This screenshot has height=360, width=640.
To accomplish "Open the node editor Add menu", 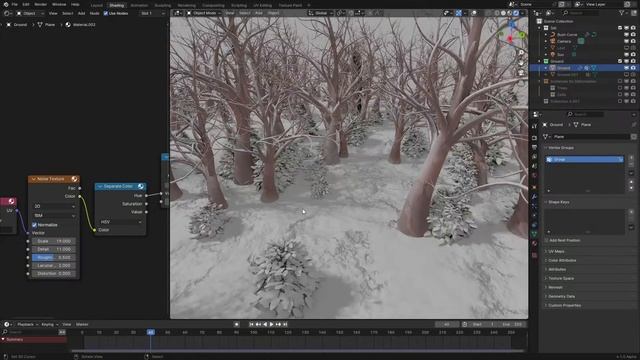I will pyautogui.click(x=81, y=13).
